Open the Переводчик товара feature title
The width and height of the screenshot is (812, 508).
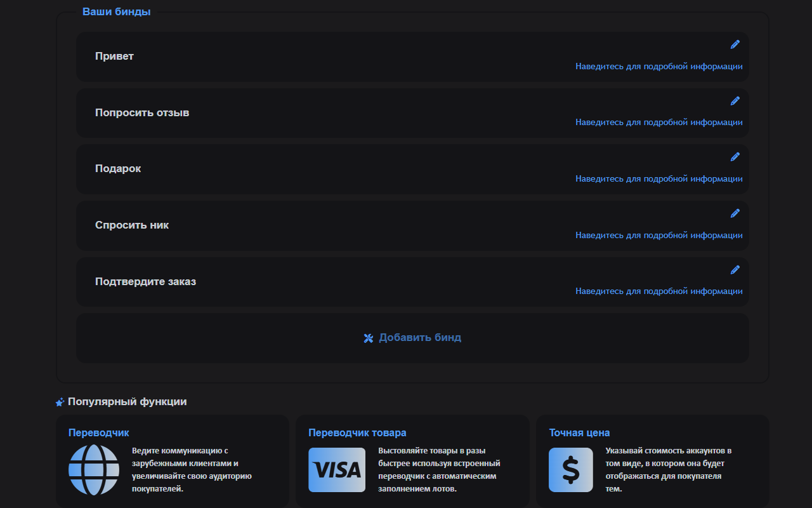[357, 433]
